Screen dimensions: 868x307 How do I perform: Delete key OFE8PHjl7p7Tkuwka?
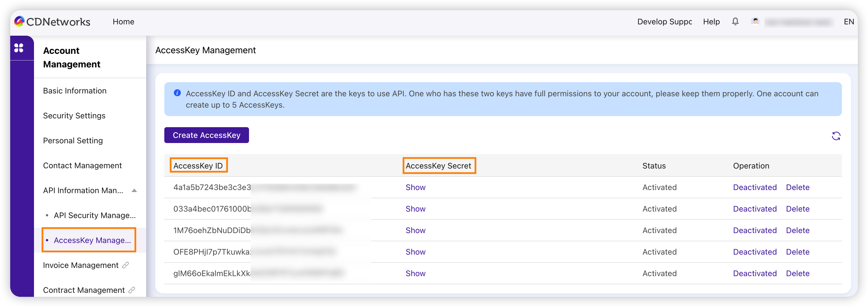797,252
